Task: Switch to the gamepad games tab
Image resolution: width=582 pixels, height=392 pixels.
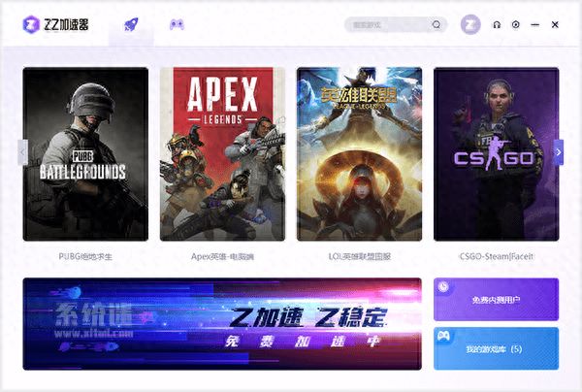Action: point(177,25)
